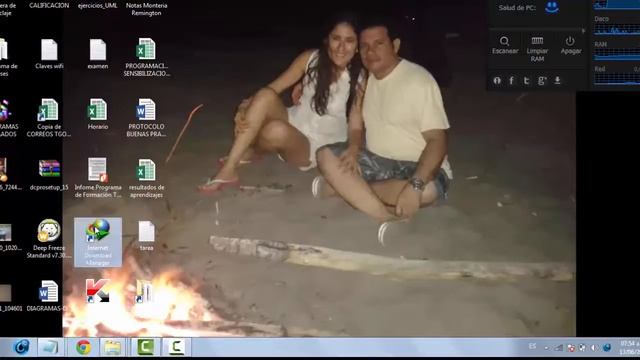Open Informe Programa de Formación document
This screenshot has width=640, height=360.
(98, 178)
